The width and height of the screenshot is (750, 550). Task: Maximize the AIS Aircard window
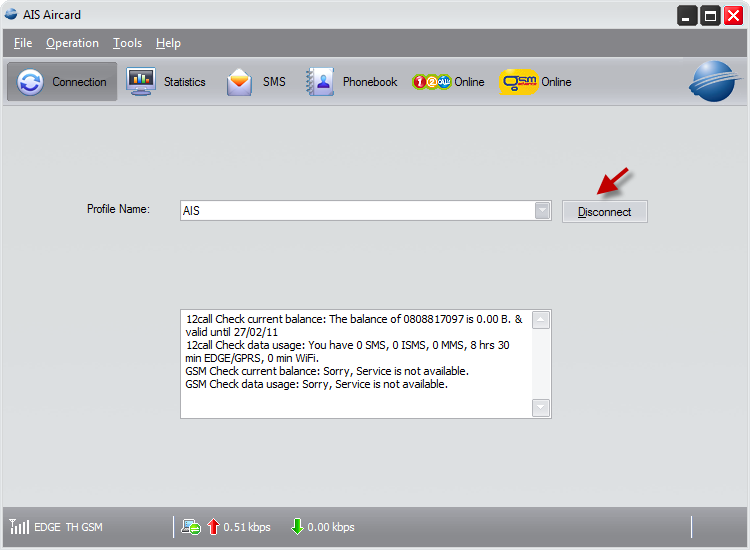tap(710, 16)
